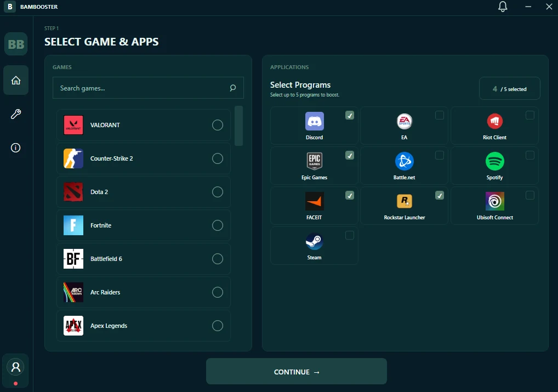The height and width of the screenshot is (392, 558).
Task: Click the 4 / 5 selected counter
Action: (x=510, y=89)
